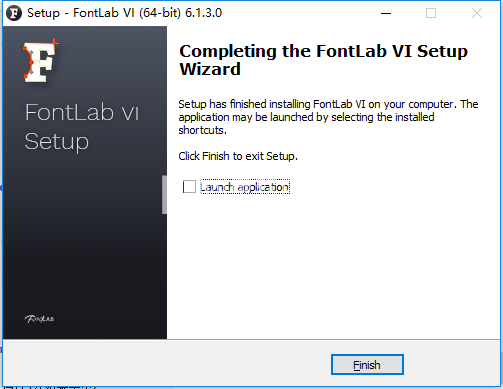The width and height of the screenshot is (503, 389).
Task: Click the empty grey footer bar beside Finish
Action: pos(167,364)
